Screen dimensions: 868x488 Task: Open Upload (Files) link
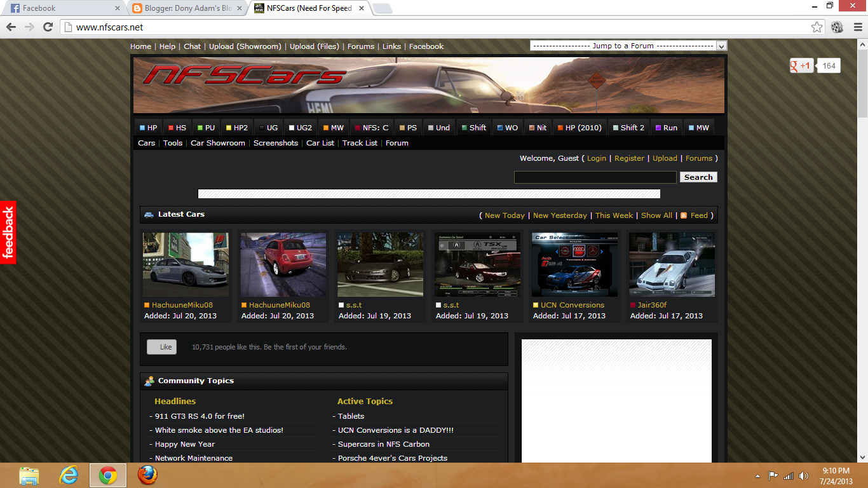[x=315, y=46]
